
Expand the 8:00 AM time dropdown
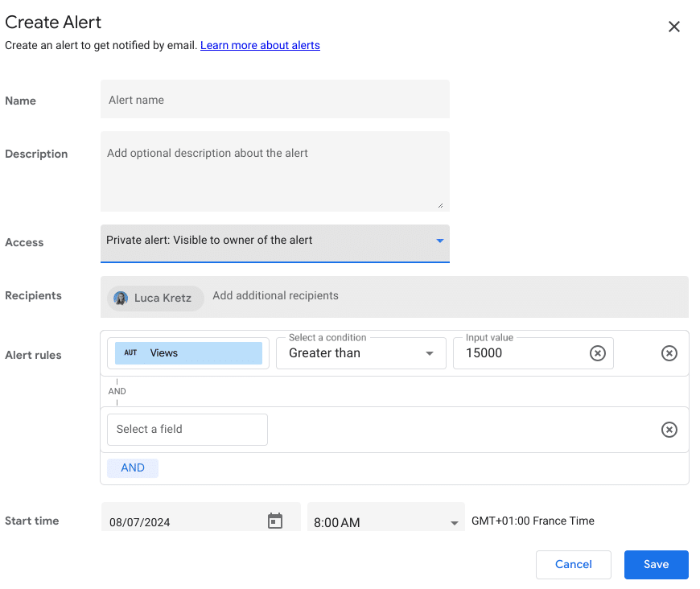[385, 521]
